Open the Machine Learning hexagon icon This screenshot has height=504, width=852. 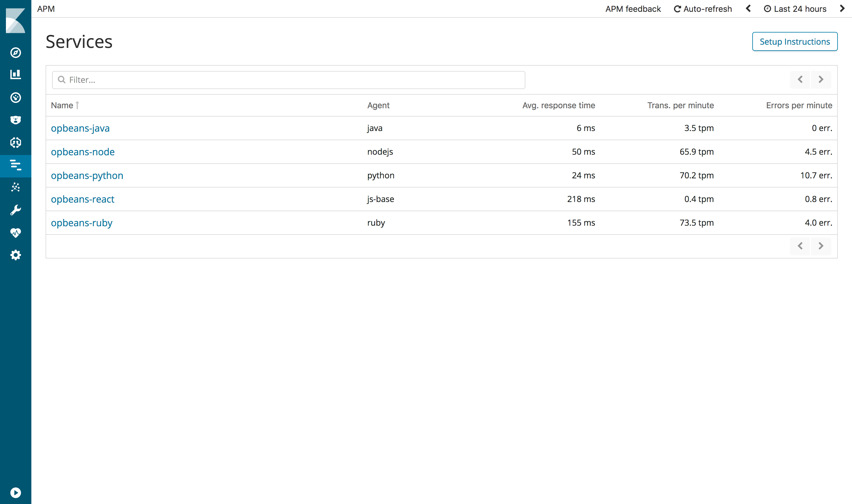pyautogui.click(x=16, y=143)
